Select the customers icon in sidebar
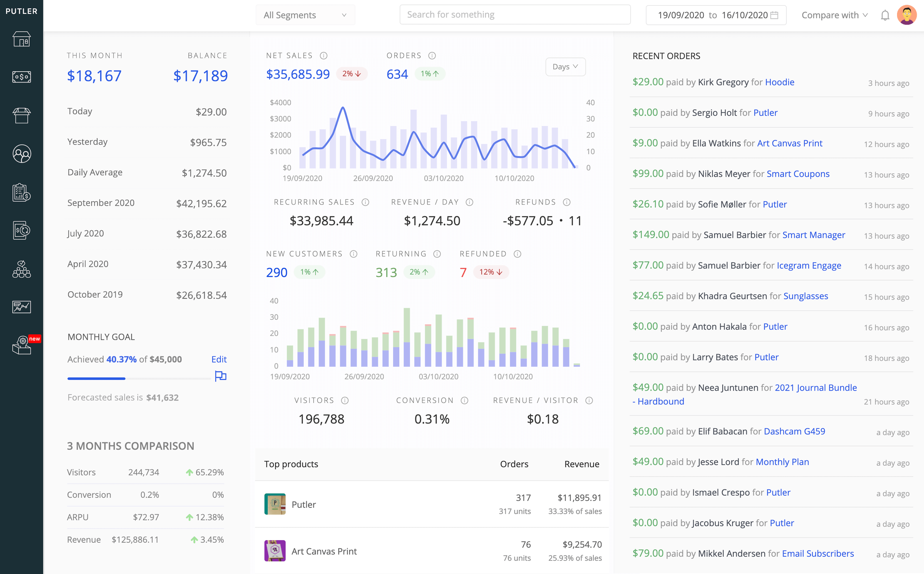Screen dimensions: 924x574 click(x=21, y=154)
